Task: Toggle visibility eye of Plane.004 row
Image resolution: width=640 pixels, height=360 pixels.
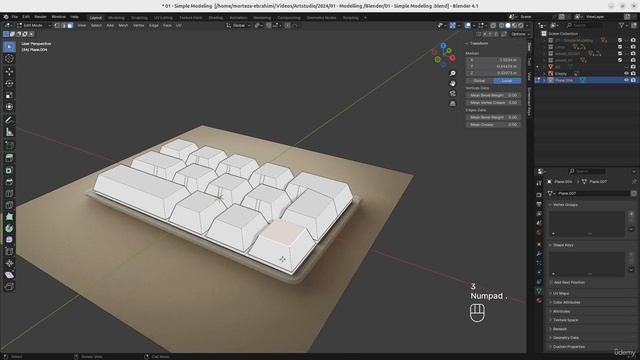Action: pyautogui.click(x=626, y=80)
